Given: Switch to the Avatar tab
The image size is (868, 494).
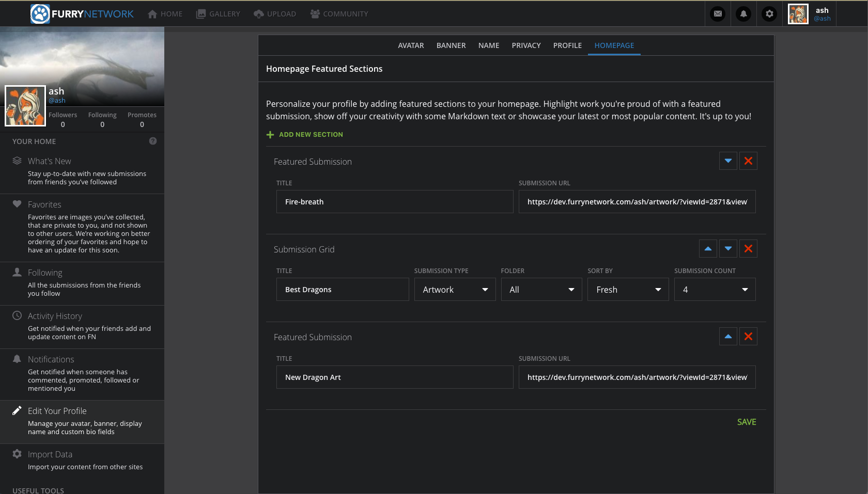Looking at the screenshot, I should click(x=411, y=45).
